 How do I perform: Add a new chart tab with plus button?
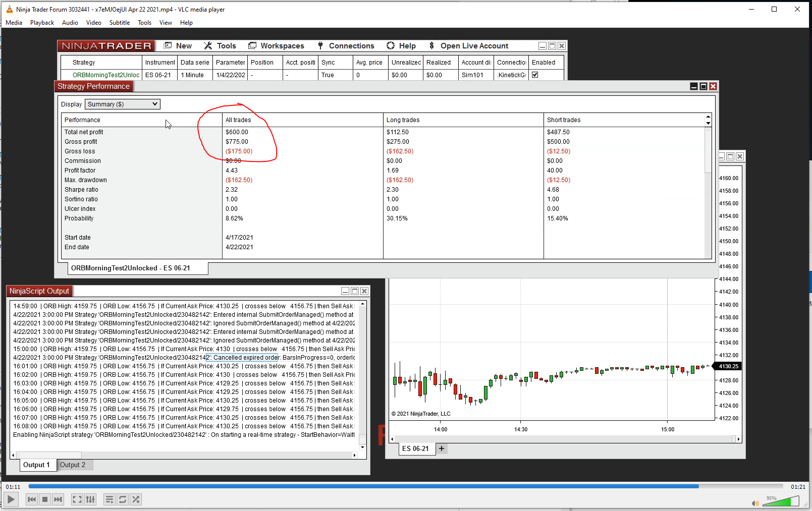pyautogui.click(x=442, y=448)
